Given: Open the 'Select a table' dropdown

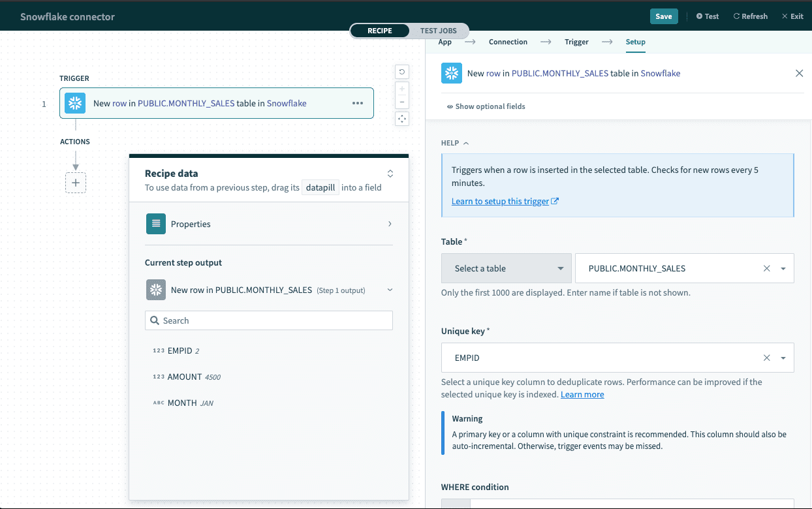Looking at the screenshot, I should [x=507, y=268].
